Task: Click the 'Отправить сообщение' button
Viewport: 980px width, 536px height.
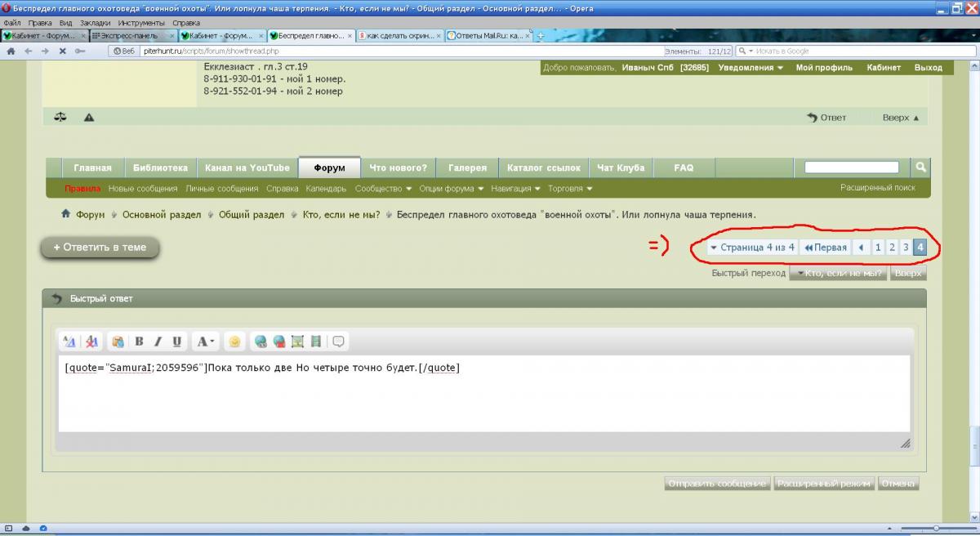Action: [717, 484]
